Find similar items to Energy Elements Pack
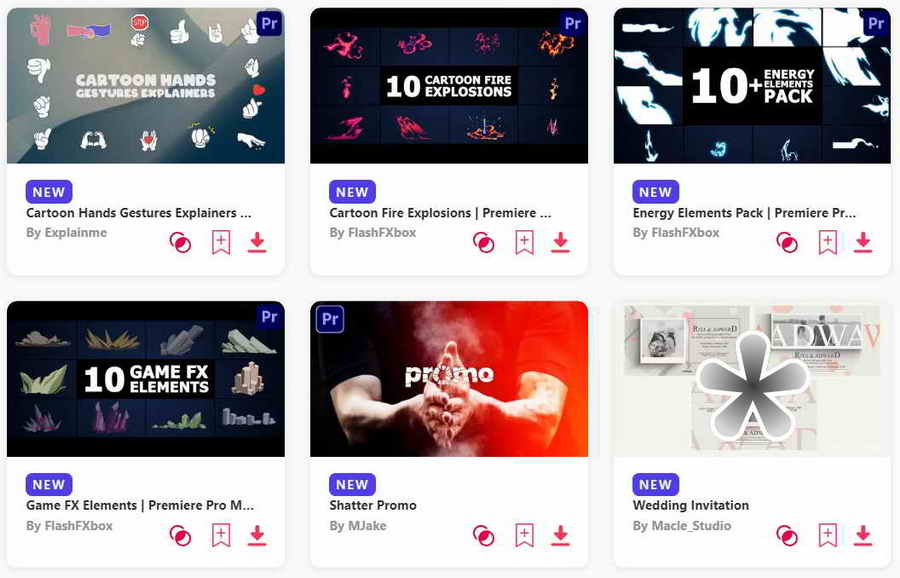900x578 pixels. [787, 243]
